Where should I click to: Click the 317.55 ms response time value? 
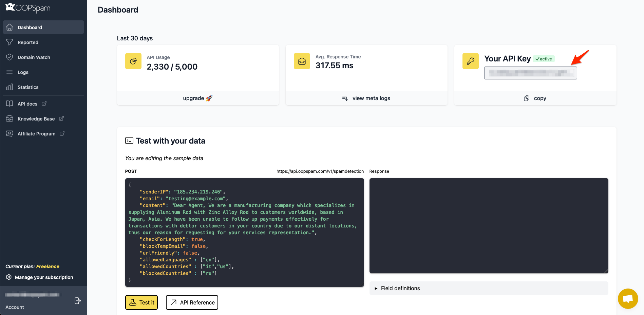(335, 66)
